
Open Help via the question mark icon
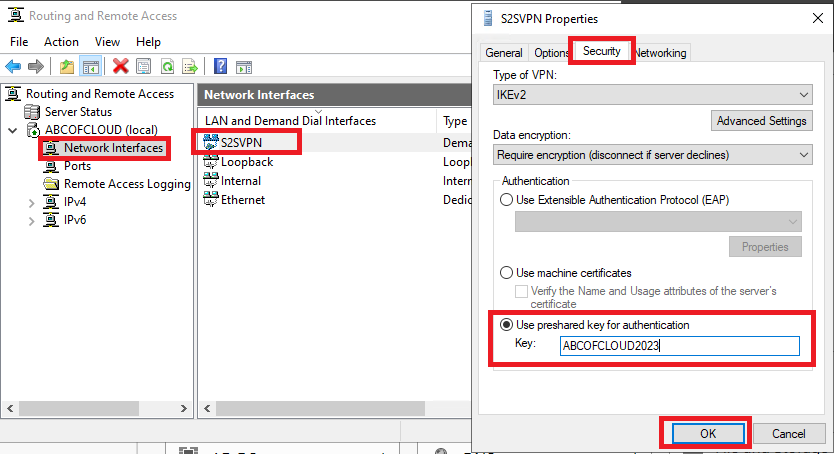[x=218, y=66]
